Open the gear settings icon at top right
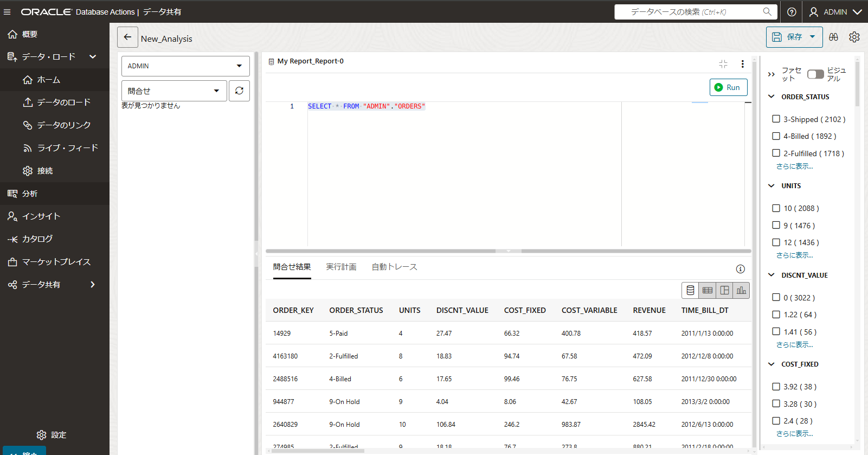Screen dimensions: 868x455 click(x=854, y=37)
